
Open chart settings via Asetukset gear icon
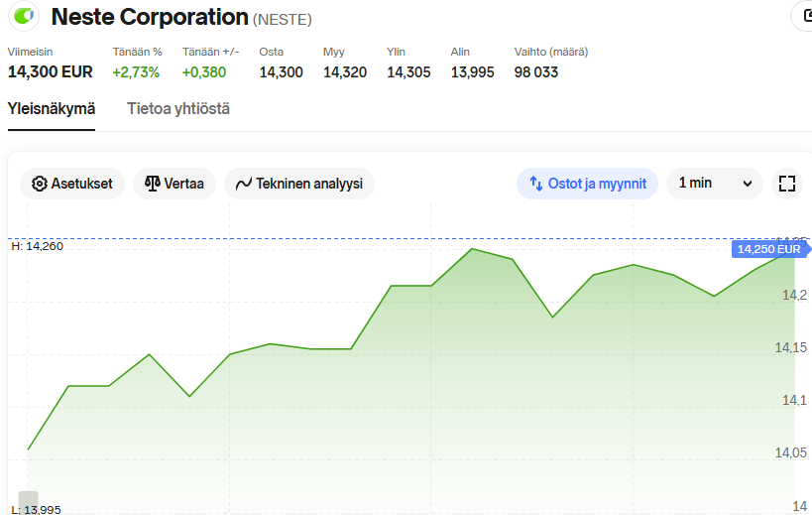(40, 184)
